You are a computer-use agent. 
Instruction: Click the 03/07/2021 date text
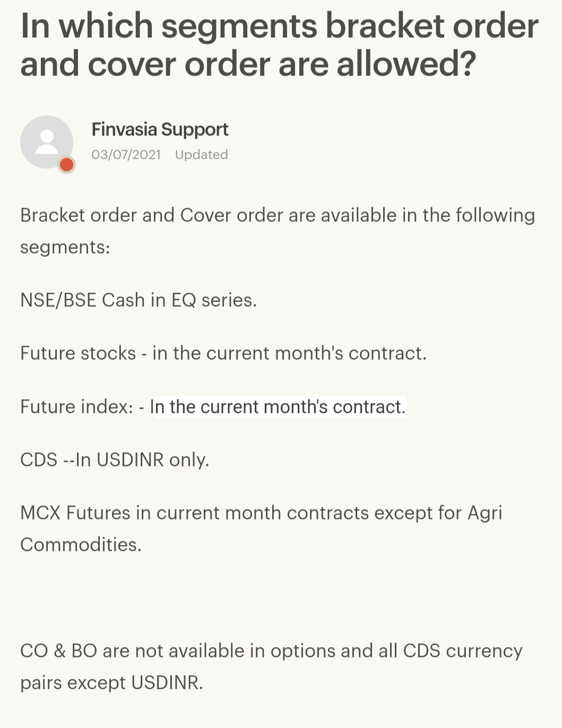click(x=126, y=154)
